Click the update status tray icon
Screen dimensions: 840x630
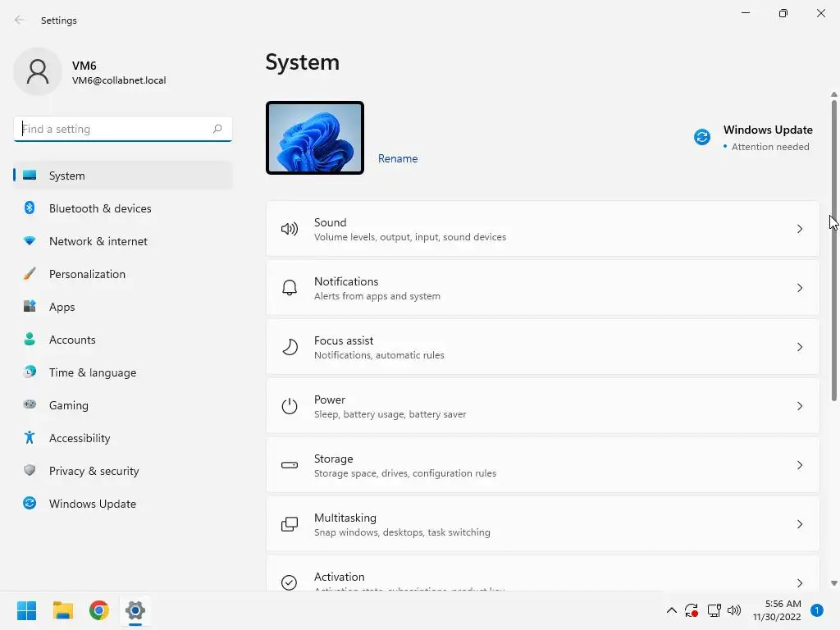coord(692,610)
